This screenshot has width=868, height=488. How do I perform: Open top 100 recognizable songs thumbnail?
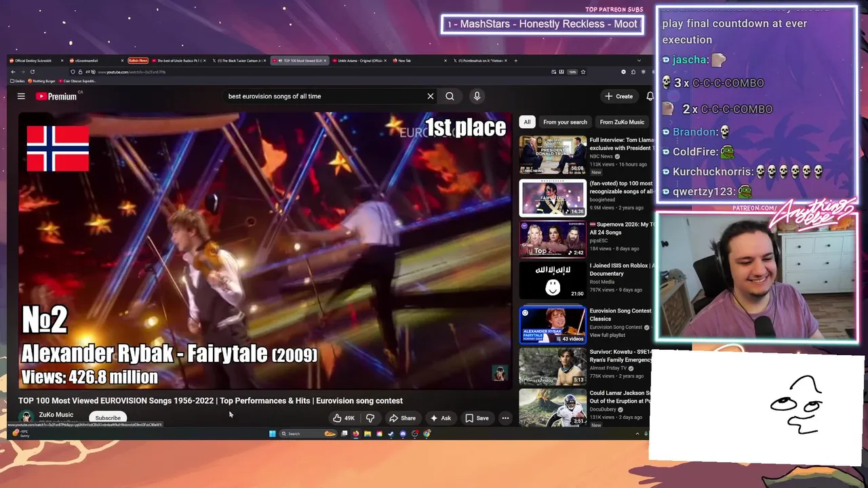[x=553, y=197]
